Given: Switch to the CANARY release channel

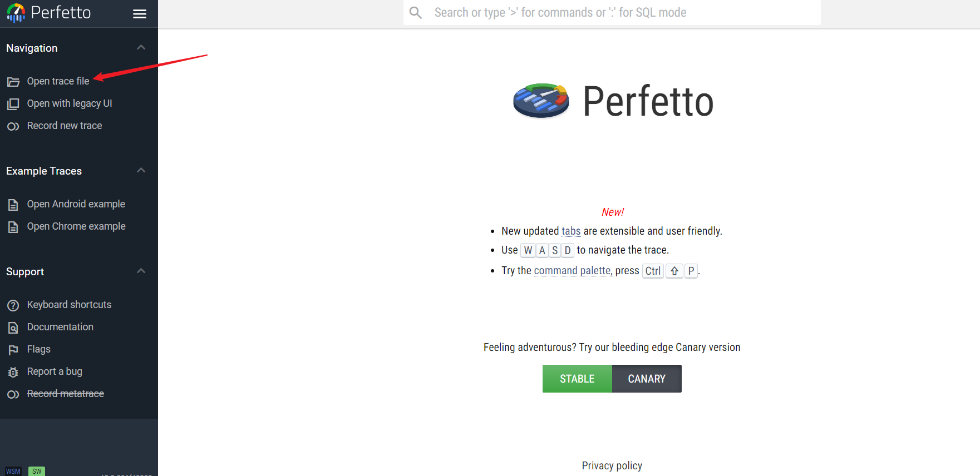Looking at the screenshot, I should 647,379.
